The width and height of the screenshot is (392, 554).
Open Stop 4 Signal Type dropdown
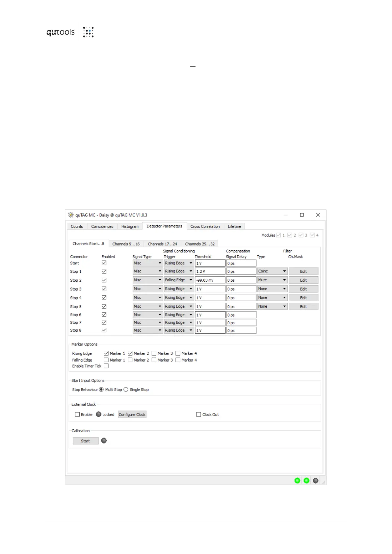pos(148,298)
